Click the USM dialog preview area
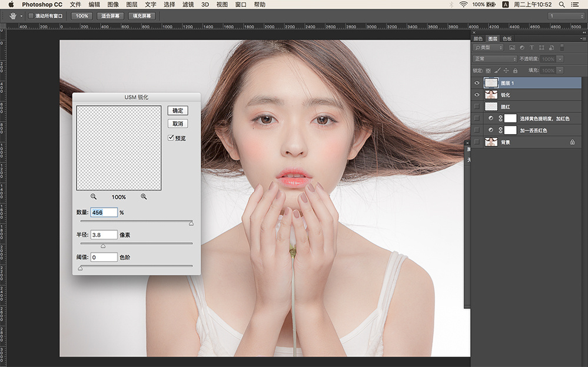 click(118, 148)
